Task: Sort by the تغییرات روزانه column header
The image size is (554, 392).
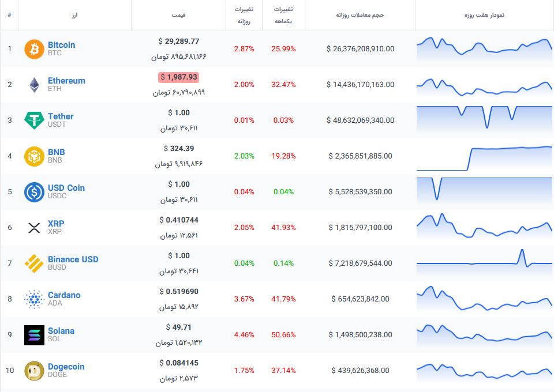Action: pos(244,15)
